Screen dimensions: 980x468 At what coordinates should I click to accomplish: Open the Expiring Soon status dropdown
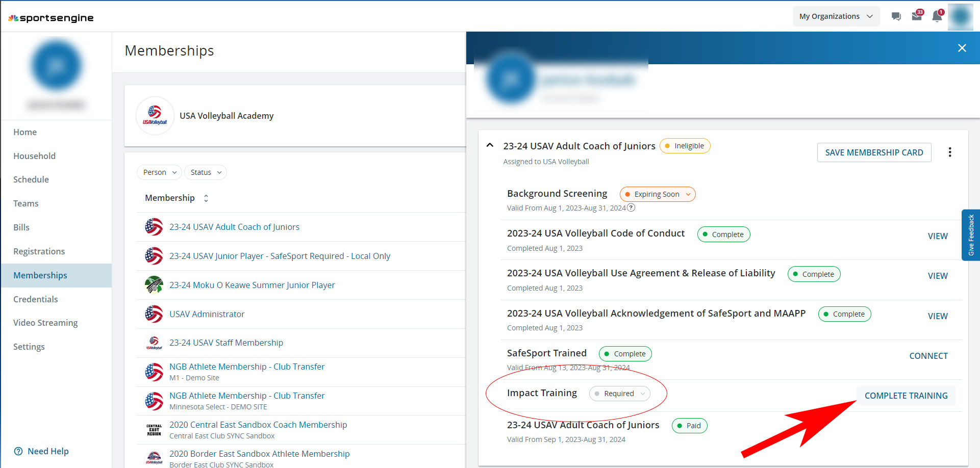pyautogui.click(x=658, y=194)
